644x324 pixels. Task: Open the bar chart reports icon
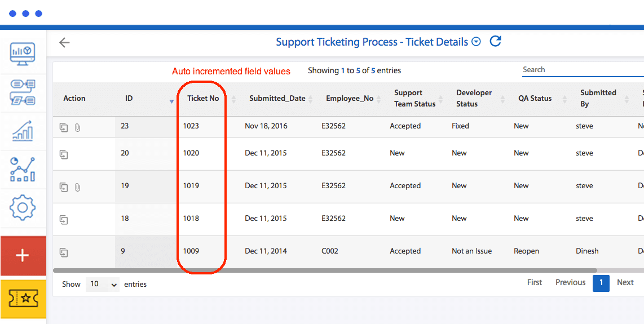click(23, 131)
